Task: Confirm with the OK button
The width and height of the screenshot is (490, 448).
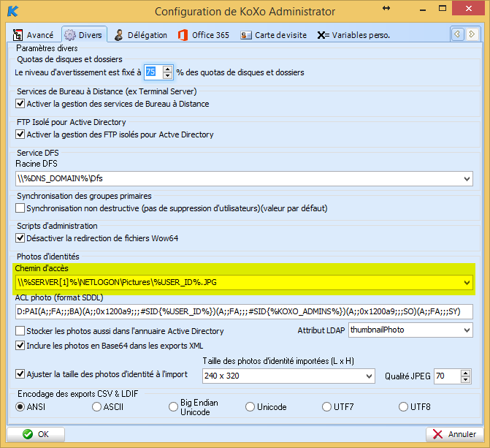Action: tap(36, 434)
